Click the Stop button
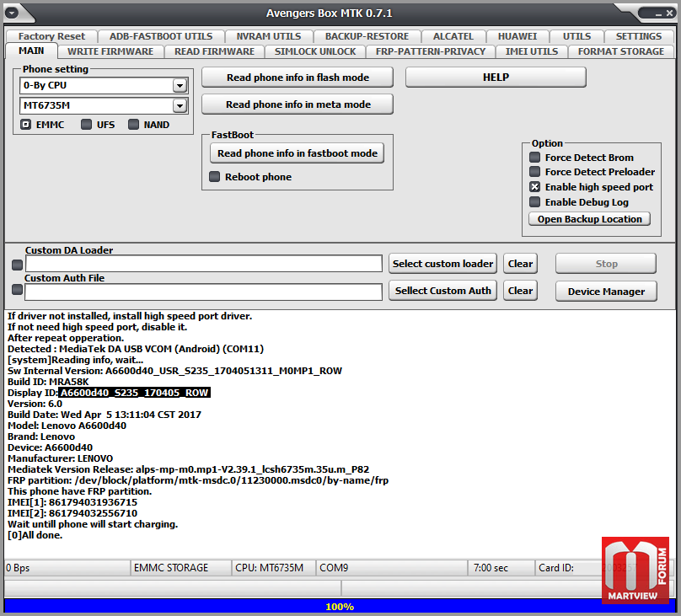 (x=606, y=264)
